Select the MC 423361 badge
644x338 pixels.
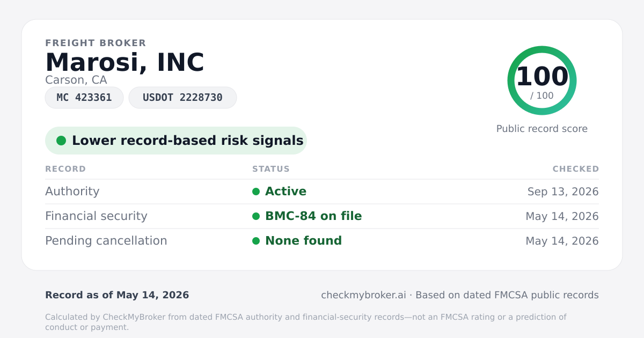(x=84, y=98)
